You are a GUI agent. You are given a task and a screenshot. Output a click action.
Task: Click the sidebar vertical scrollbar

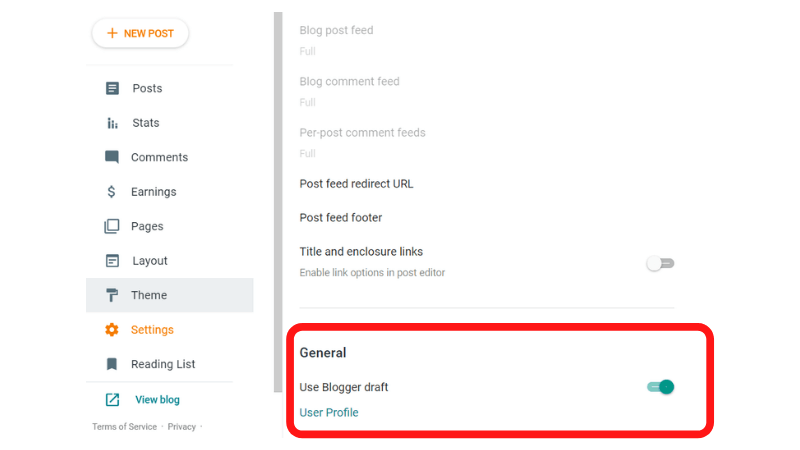[278, 203]
